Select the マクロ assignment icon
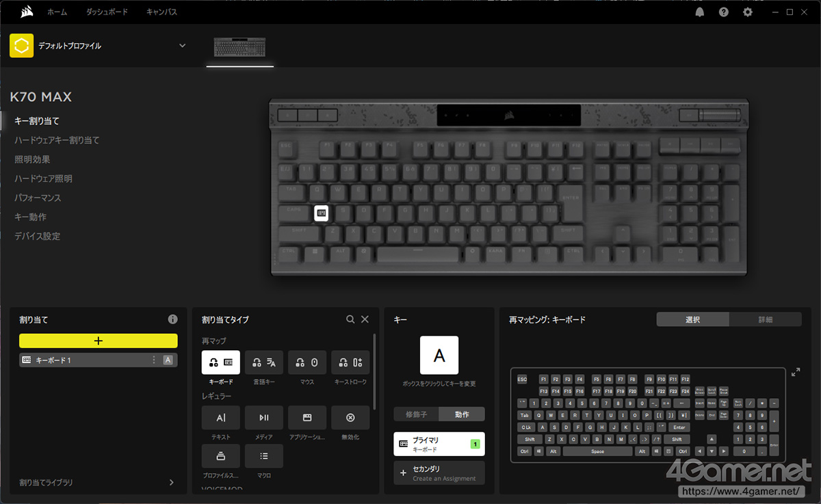 point(264,456)
